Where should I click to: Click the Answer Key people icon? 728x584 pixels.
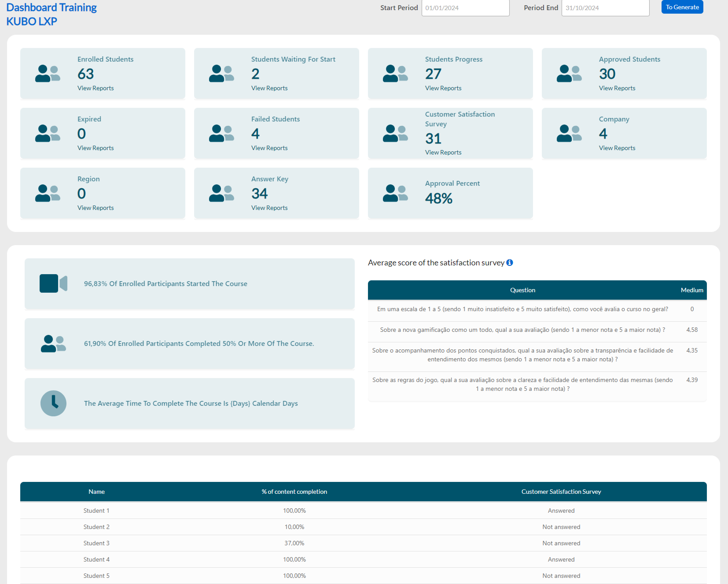pos(222,193)
